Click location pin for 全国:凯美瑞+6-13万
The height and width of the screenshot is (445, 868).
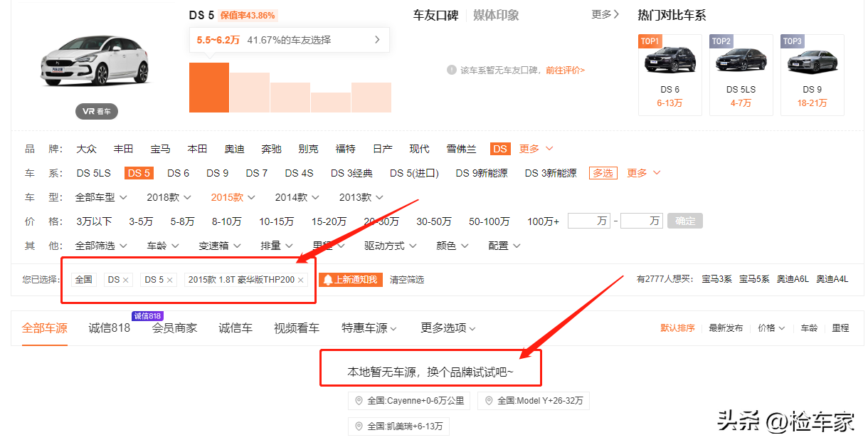pos(360,426)
